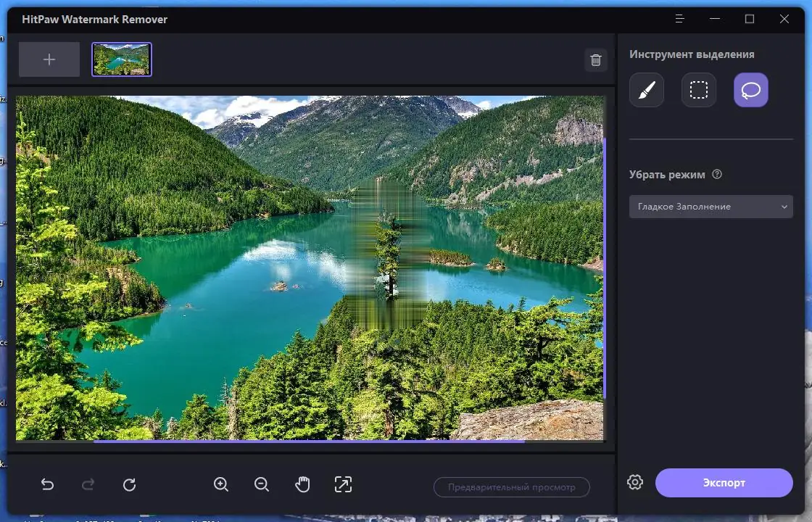The height and width of the screenshot is (522, 812).
Task: Maximize the HitPaw window
Action: pos(750,19)
